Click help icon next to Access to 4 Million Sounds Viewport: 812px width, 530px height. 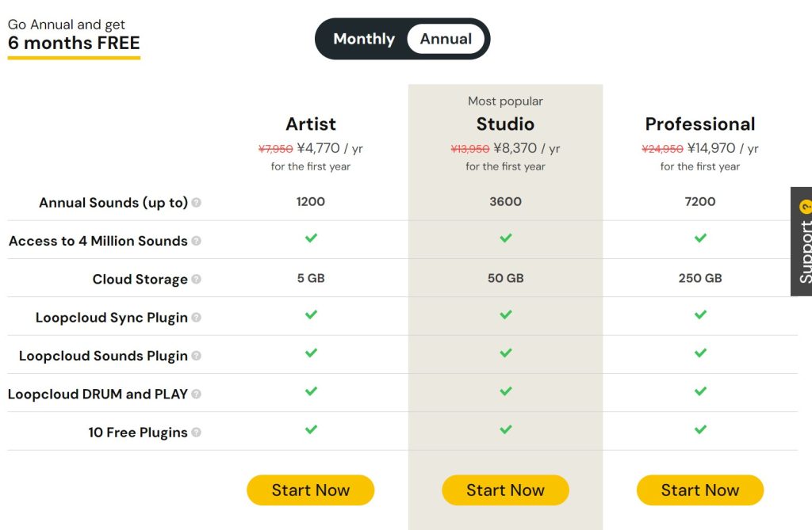tap(197, 241)
